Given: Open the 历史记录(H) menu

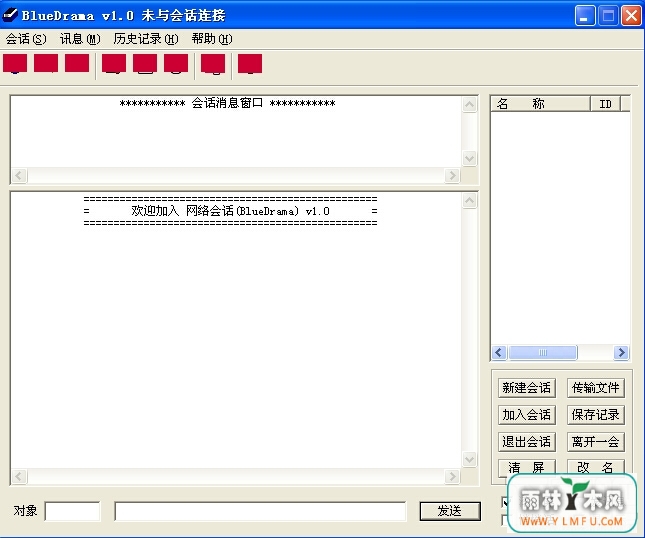Looking at the screenshot, I should pos(146,39).
